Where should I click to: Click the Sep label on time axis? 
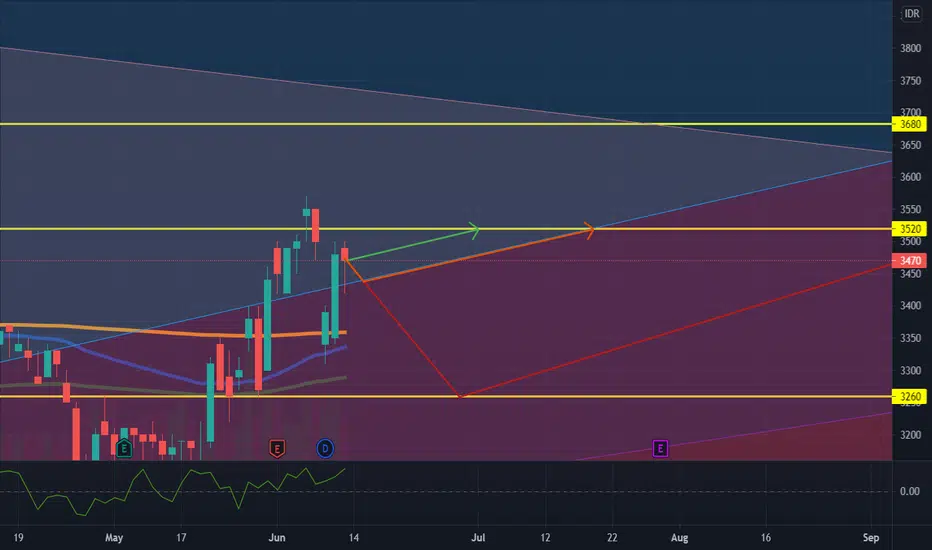871,538
